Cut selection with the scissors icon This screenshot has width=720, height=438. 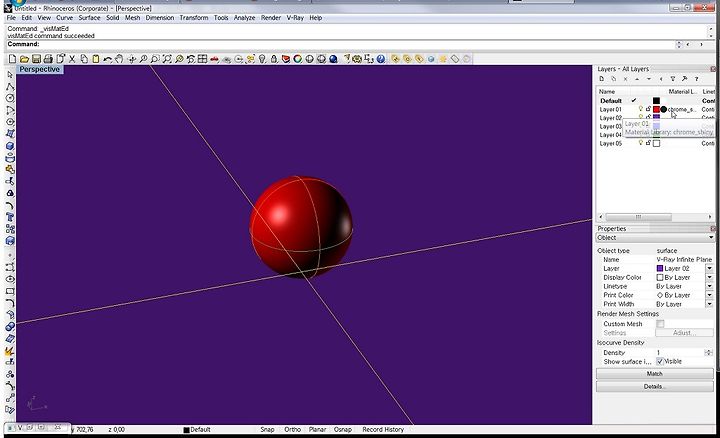tap(72, 59)
